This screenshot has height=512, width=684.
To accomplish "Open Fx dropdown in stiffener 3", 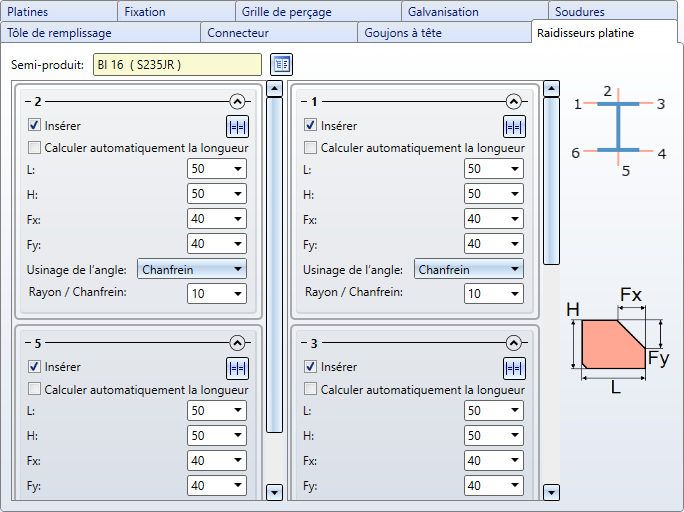I will [494, 461].
